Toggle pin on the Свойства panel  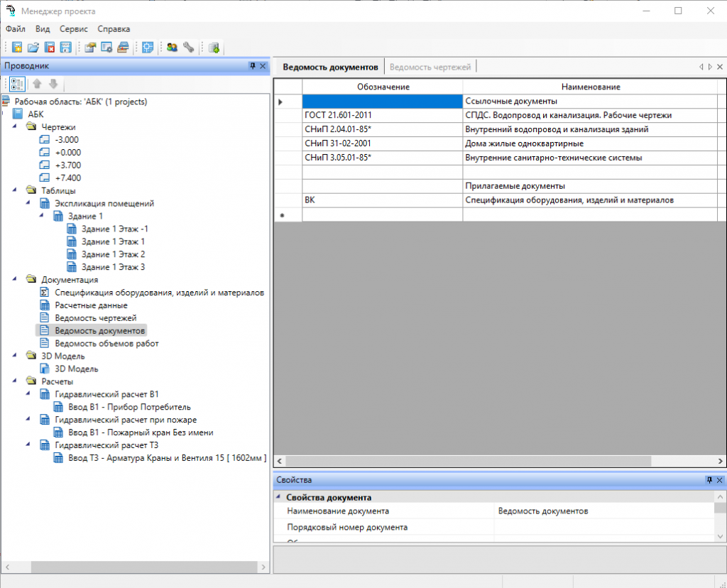(x=709, y=480)
